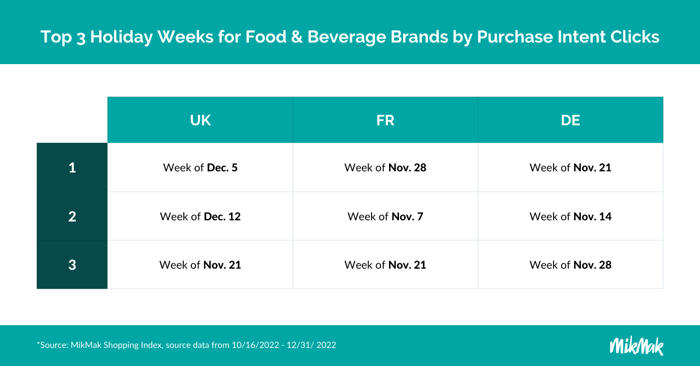Click the DE Week of Nov. 28 cell
Image resolution: width=700 pixels, height=366 pixels.
click(571, 265)
